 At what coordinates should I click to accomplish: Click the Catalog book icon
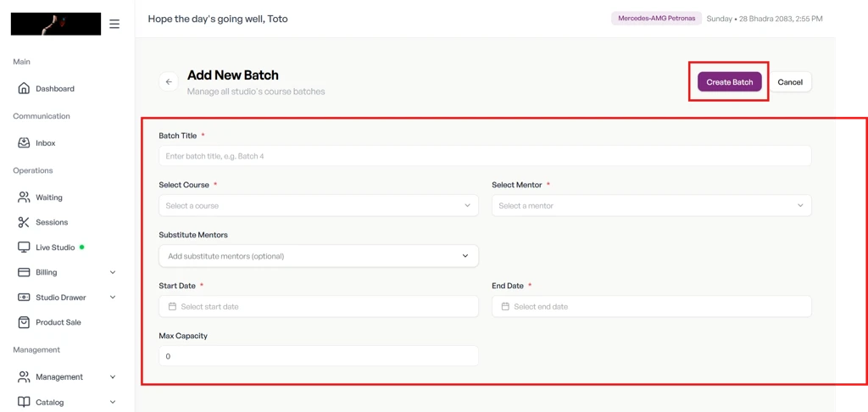[x=24, y=402]
